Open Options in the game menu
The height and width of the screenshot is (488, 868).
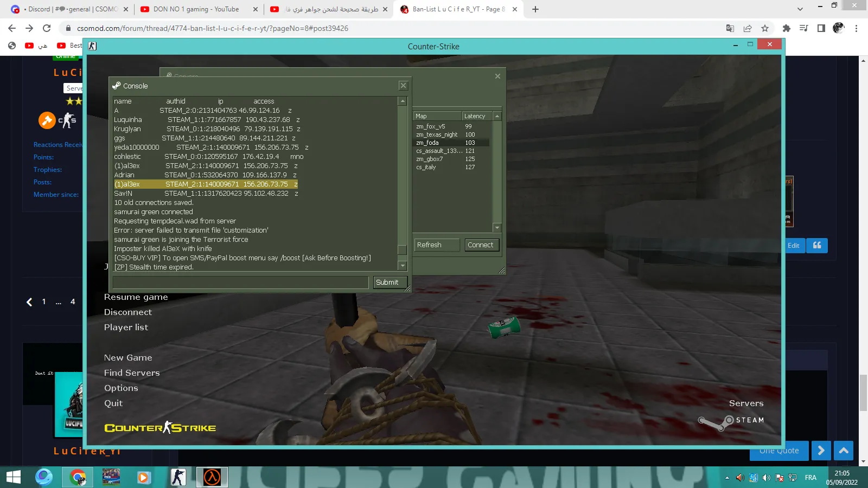(x=121, y=388)
